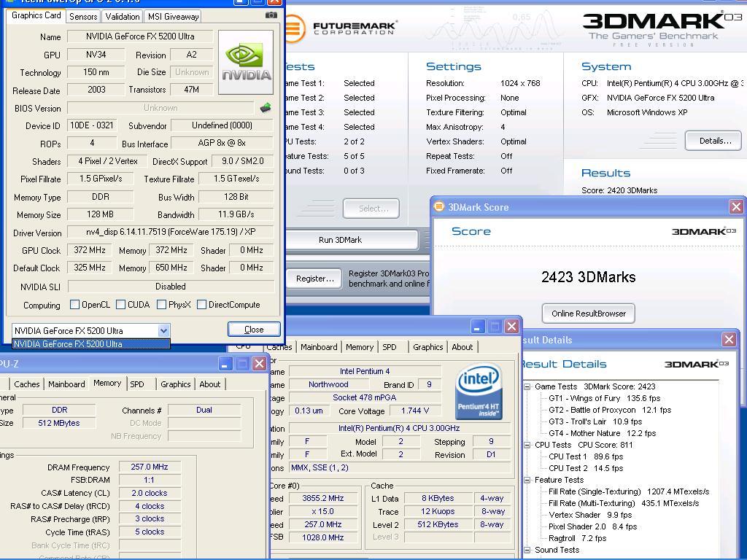The height and width of the screenshot is (560, 747).
Task: Click the BIOS save chip icon
Action: pyautogui.click(x=266, y=108)
